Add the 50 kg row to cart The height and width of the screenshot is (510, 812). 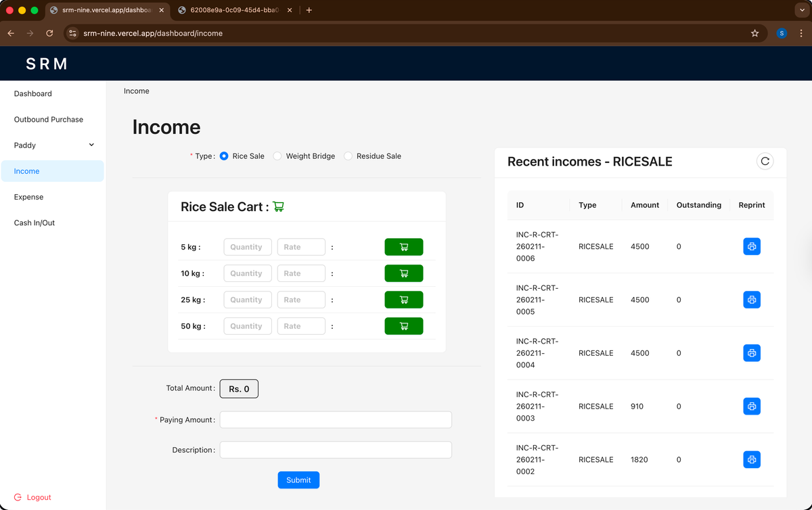[x=404, y=326]
